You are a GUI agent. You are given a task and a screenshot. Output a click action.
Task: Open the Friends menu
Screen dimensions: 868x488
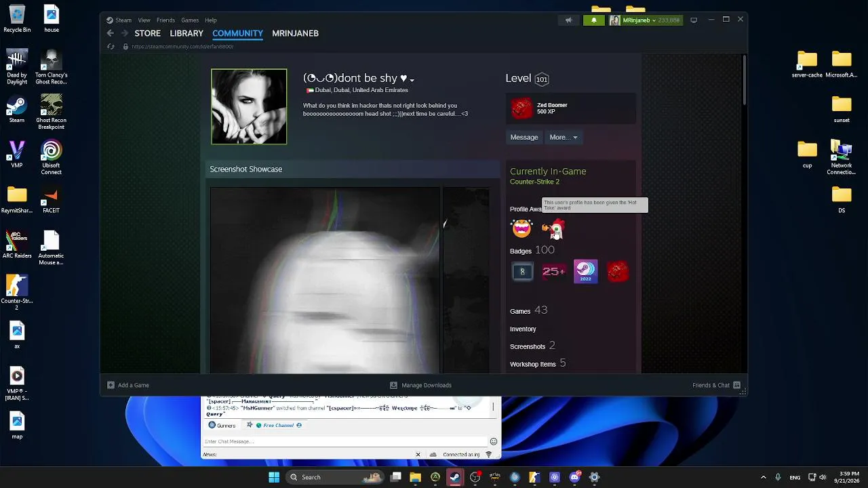(x=165, y=20)
